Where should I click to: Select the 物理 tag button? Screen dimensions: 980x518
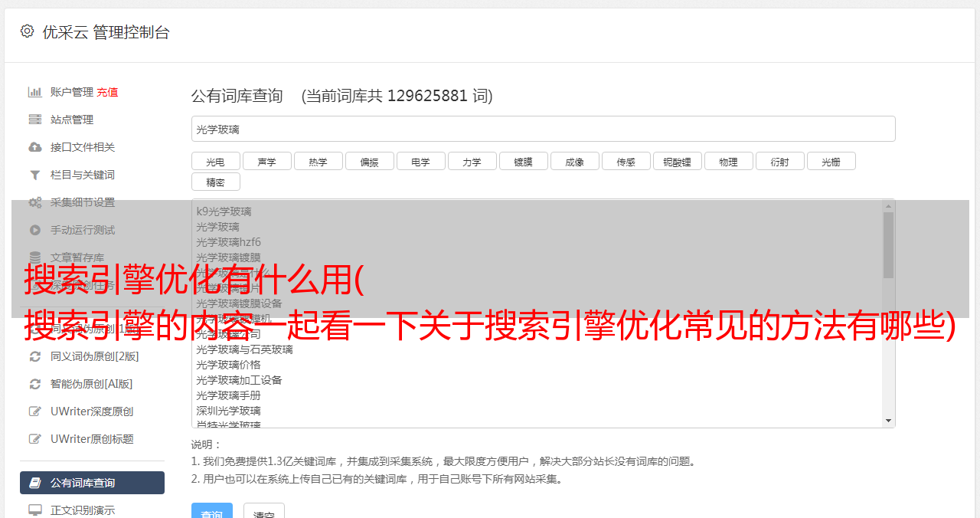click(x=728, y=162)
